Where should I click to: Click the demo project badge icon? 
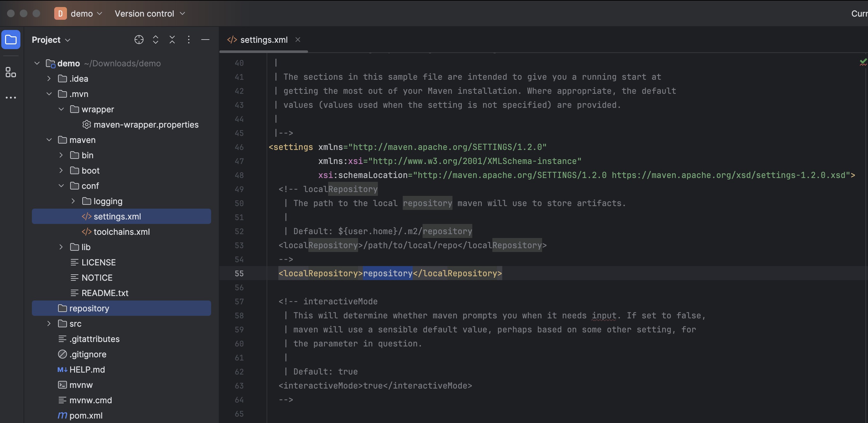(60, 13)
